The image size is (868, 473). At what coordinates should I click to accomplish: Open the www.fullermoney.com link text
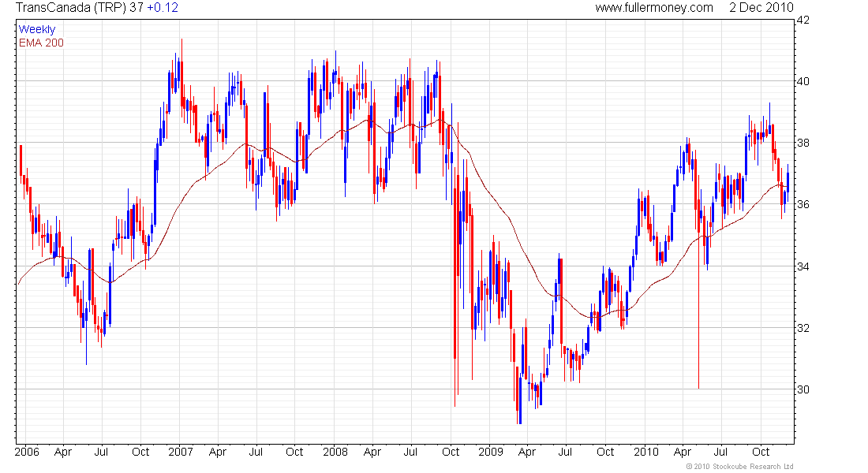pos(654,7)
